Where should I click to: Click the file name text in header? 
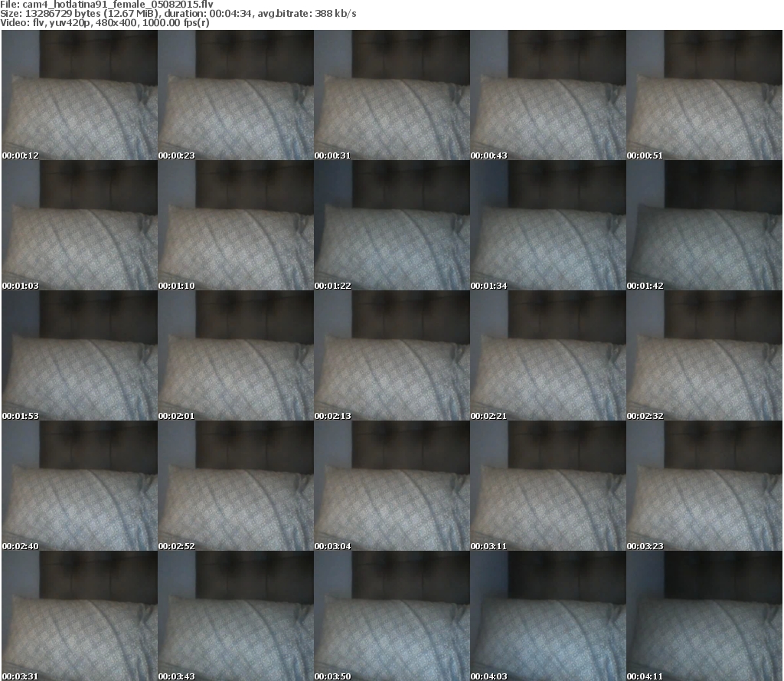(106, 5)
